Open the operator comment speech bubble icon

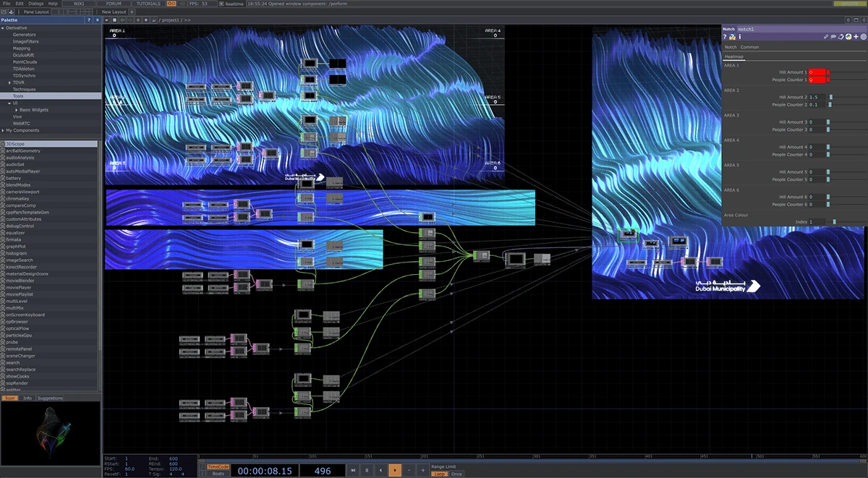tap(833, 37)
